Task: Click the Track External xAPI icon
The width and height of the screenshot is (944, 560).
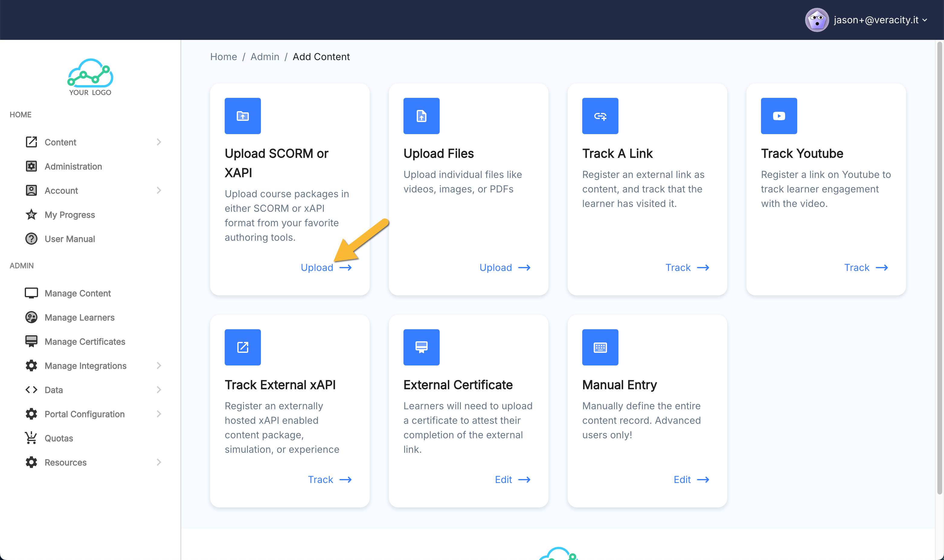Action: click(x=242, y=347)
